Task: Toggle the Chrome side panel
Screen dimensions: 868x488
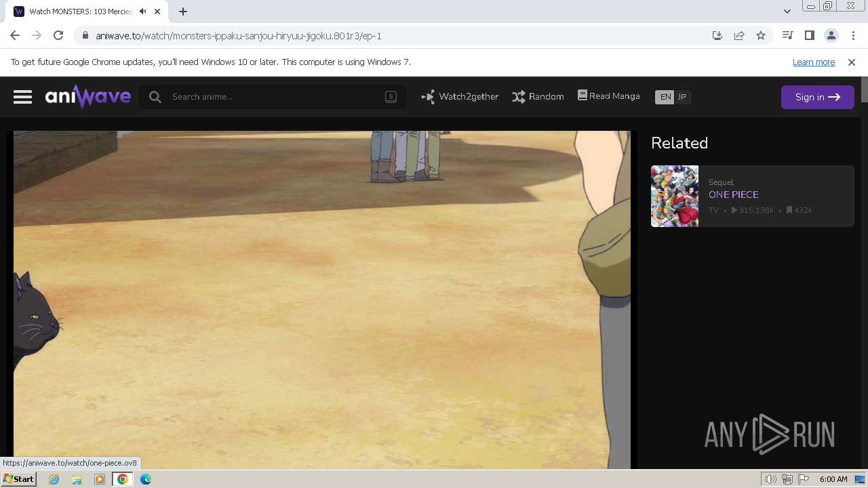Action: click(x=809, y=36)
